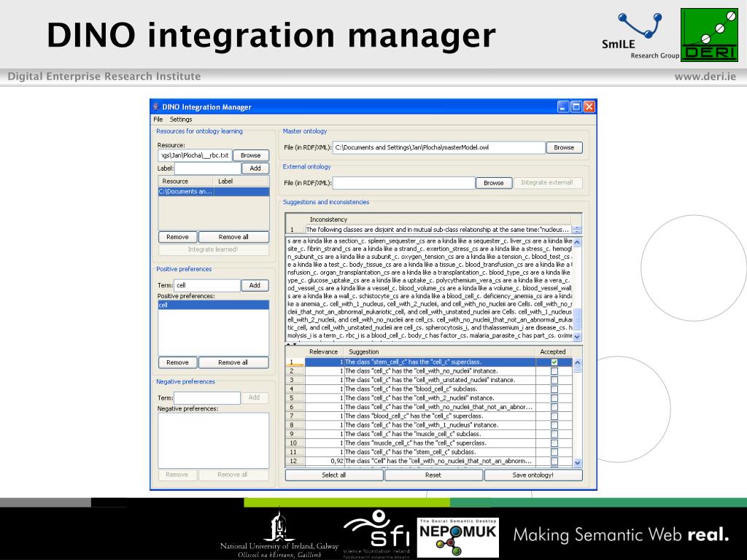Viewport: 747px width, 560px height.
Task: Click the external ontology file field
Action: pyautogui.click(x=403, y=183)
